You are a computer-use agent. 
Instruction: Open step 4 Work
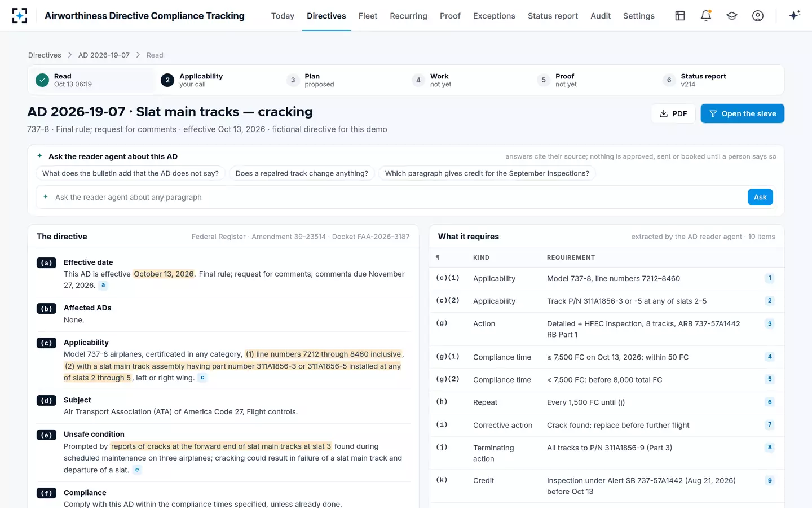point(467,80)
